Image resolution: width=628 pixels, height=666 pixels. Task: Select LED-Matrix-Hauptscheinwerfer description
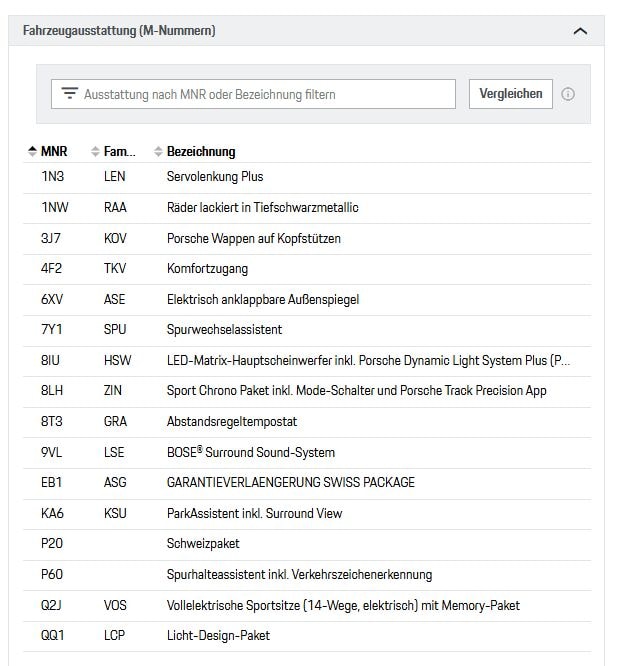tap(368, 361)
